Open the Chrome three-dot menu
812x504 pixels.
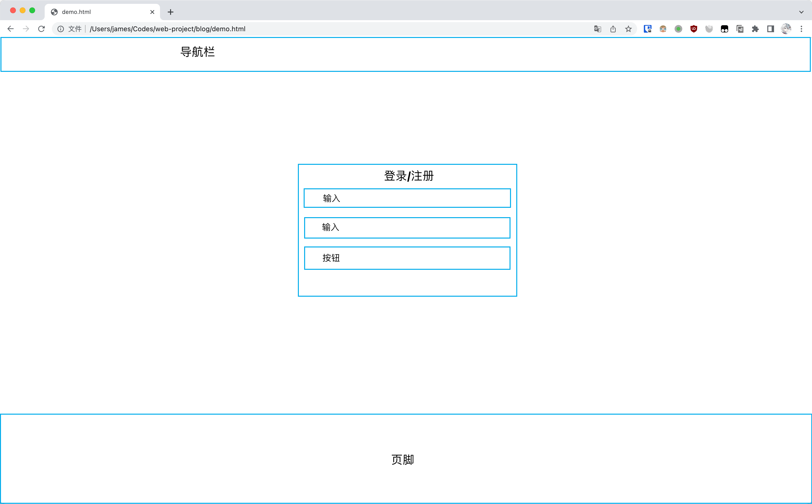click(801, 29)
